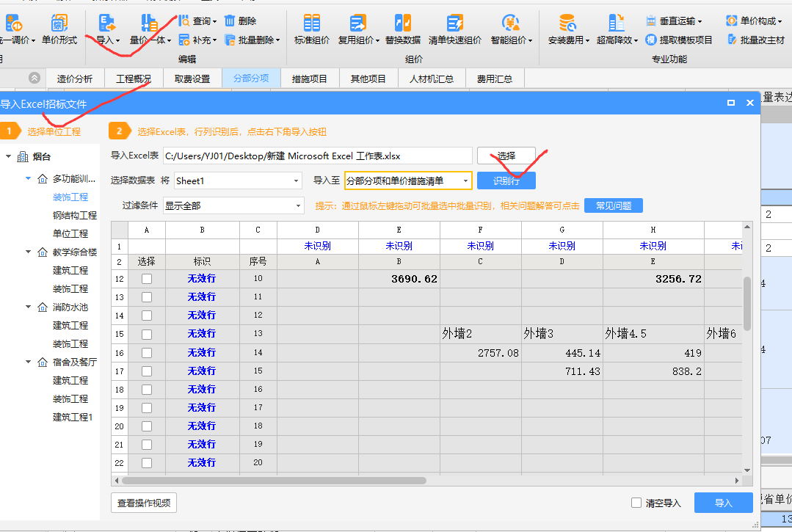Viewport: 792px width, 532px height.
Task: Select the 标准组价 tool
Action: (312, 29)
